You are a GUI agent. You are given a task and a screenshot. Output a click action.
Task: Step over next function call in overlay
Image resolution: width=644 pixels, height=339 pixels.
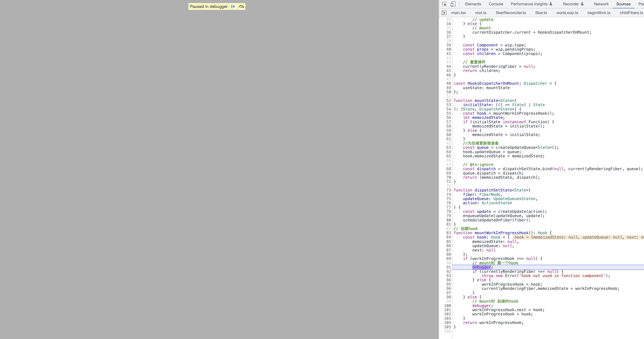pyautogui.click(x=241, y=6)
